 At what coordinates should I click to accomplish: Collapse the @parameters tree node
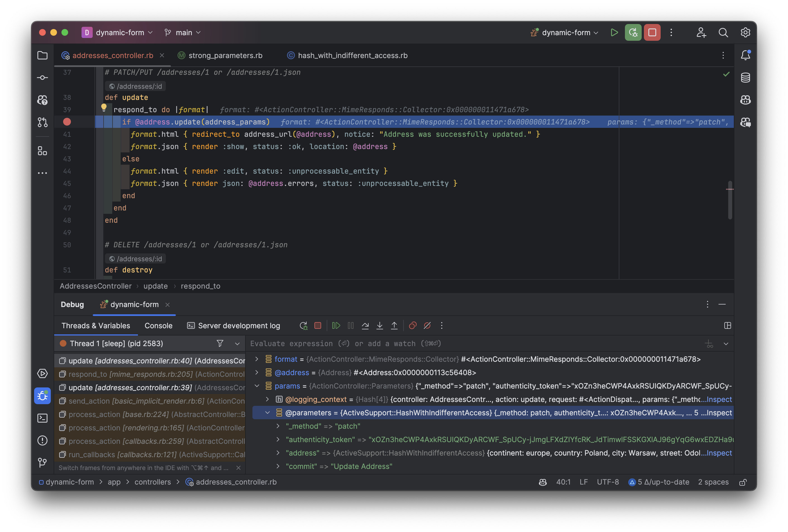tap(268, 413)
